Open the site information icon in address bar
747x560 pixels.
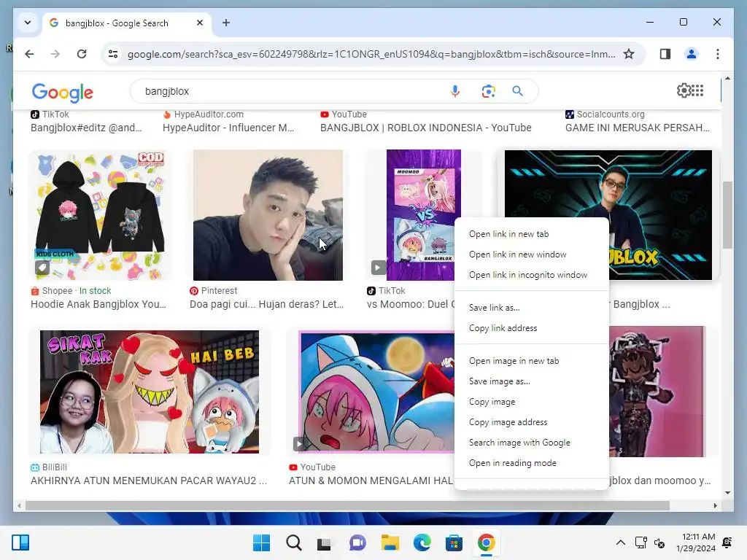click(x=113, y=54)
